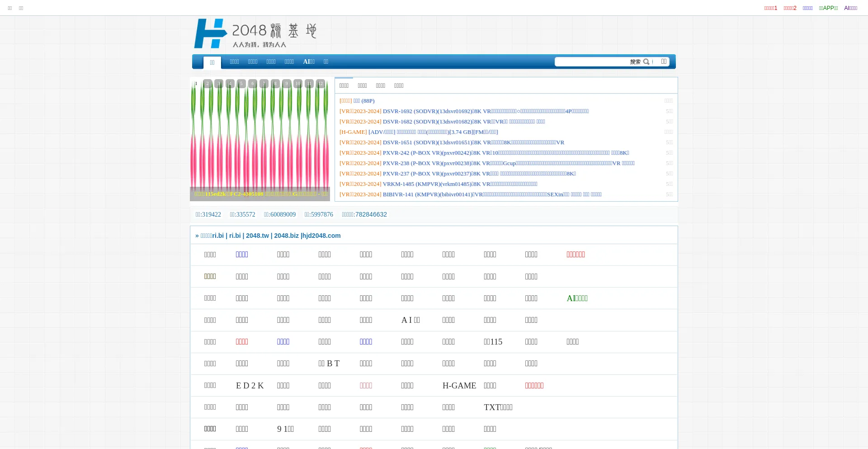Open the board link starting with '9 1'
The height and width of the screenshot is (449, 868).
pos(285,429)
